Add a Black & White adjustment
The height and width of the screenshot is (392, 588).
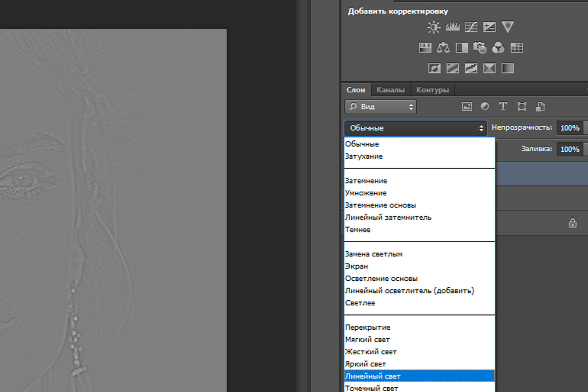[x=462, y=48]
